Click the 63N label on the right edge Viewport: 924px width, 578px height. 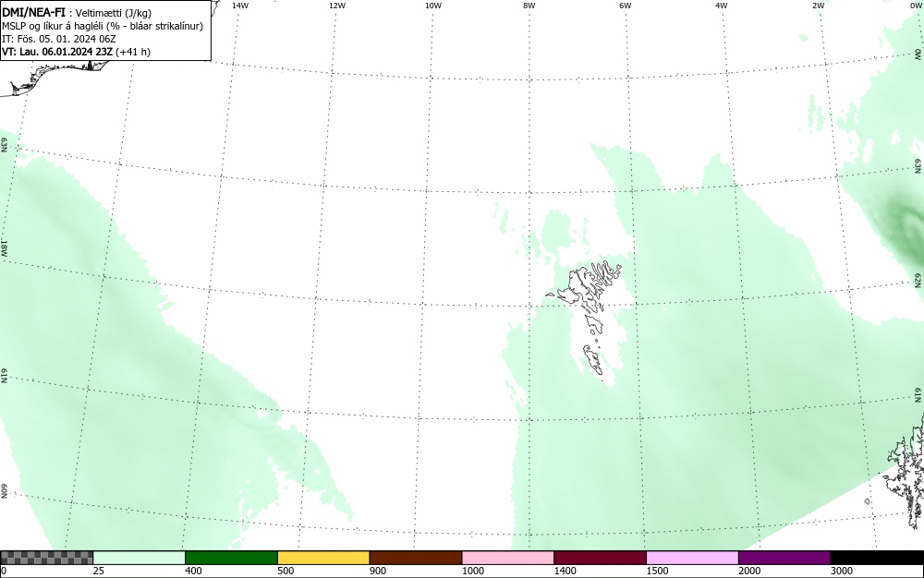point(918,166)
